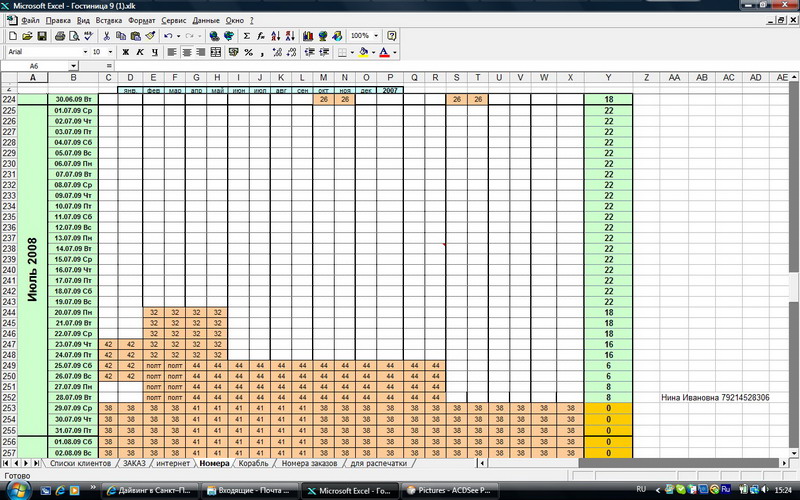
Task: Click the AutoSum sigma icon
Action: (x=247, y=36)
